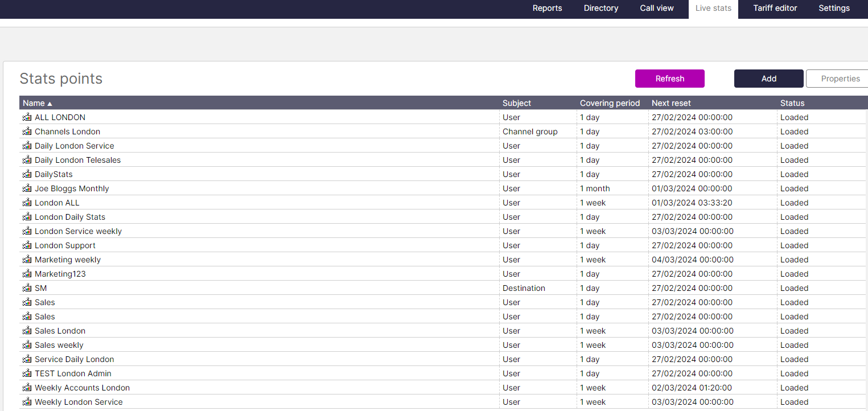
Task: Click the icon beside Joe Bloggs Monthly
Action: (x=27, y=188)
